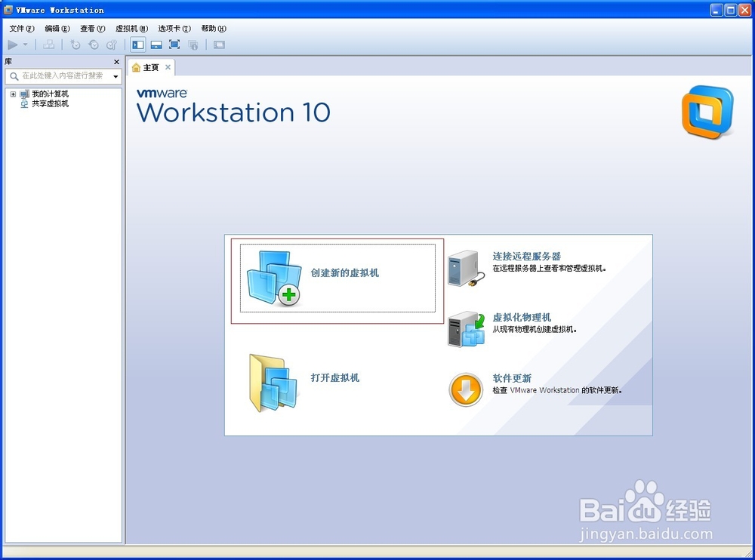Click the 在远程服务器上查看和管理虚拟机 text
This screenshot has width=755, height=560.
coord(549,268)
